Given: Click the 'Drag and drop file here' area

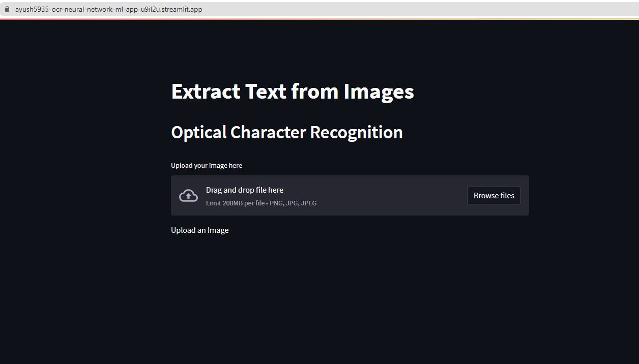Looking at the screenshot, I should [x=244, y=190].
